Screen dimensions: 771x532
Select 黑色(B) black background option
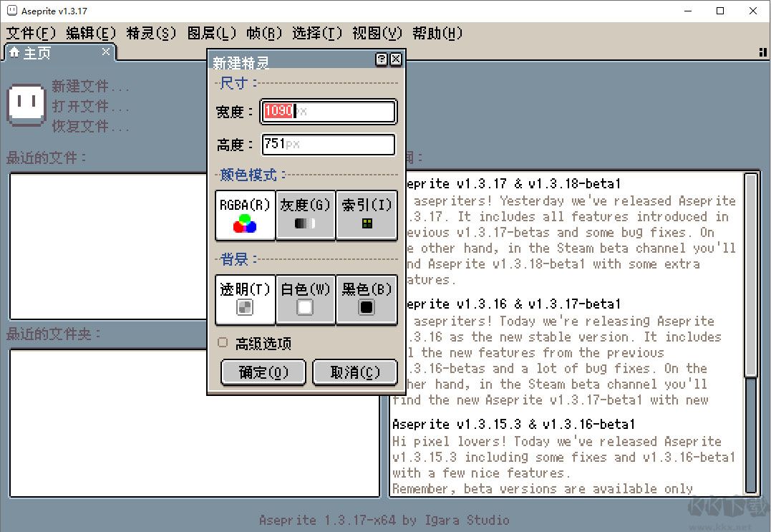[x=367, y=301]
